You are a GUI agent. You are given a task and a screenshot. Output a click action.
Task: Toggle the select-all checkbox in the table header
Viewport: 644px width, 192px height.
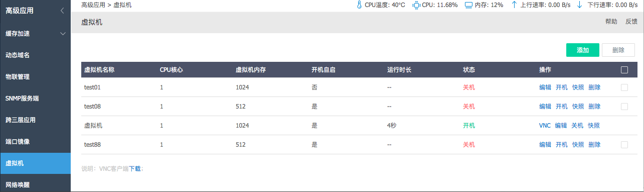[624, 70]
